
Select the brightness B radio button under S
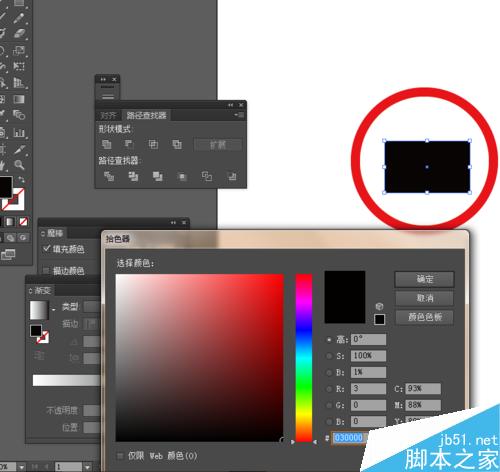(x=329, y=372)
